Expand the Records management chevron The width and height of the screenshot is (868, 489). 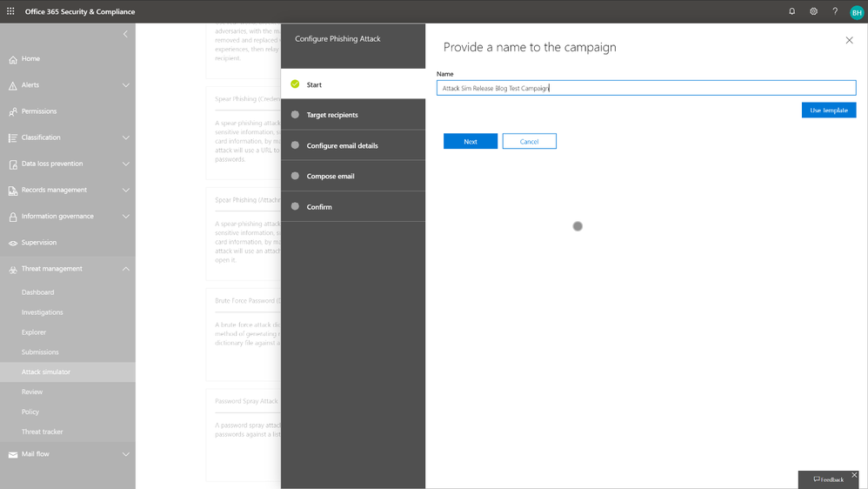coord(125,191)
